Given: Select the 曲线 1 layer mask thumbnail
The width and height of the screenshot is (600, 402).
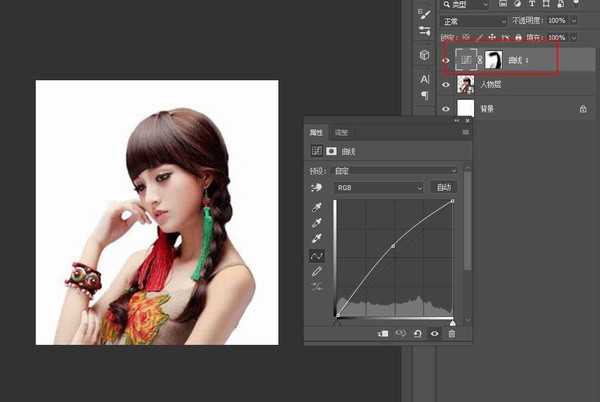Looking at the screenshot, I should [x=492, y=60].
